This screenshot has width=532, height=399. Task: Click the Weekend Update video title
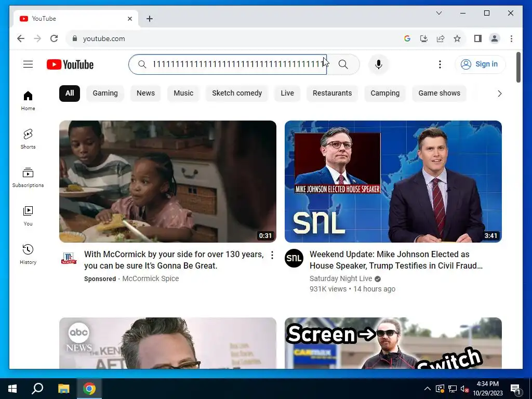point(396,260)
